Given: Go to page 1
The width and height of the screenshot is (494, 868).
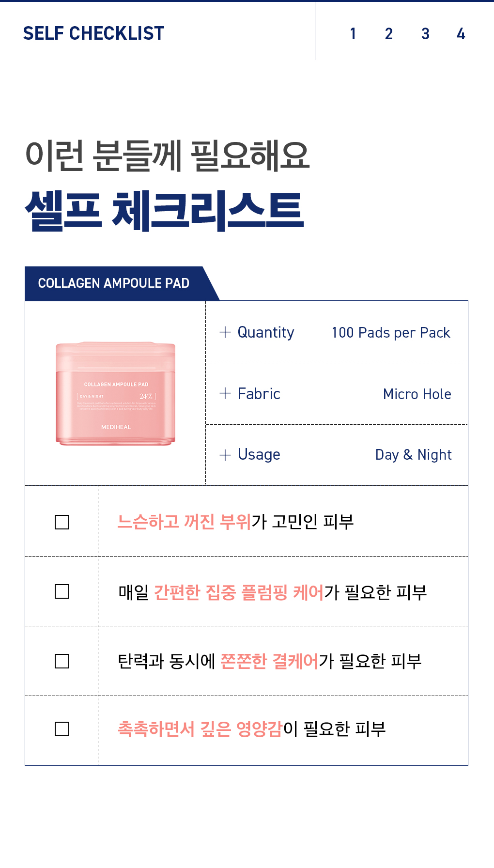Looking at the screenshot, I should tap(353, 34).
